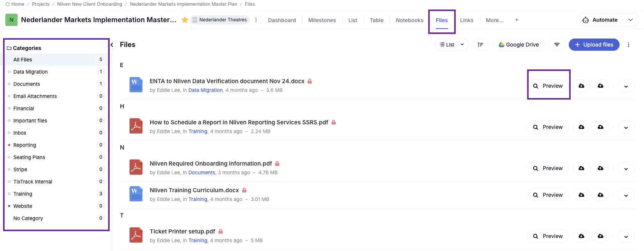Open Files kebab menu beside Upload files

628,45
